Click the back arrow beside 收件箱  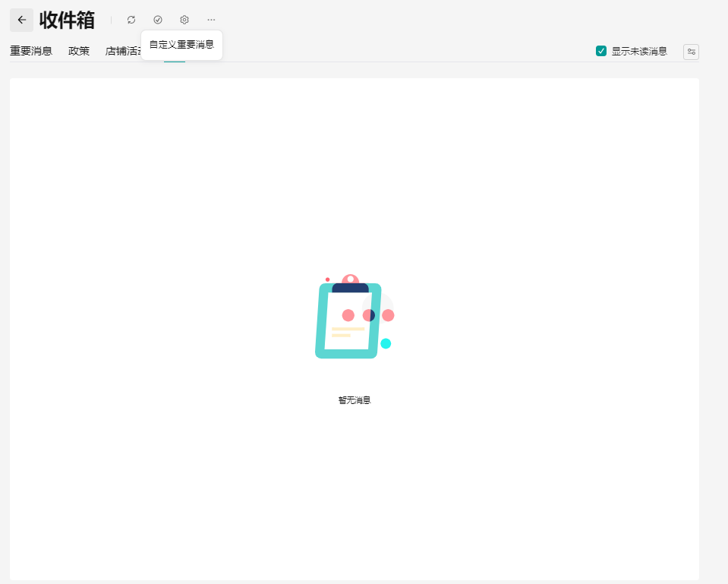21,20
